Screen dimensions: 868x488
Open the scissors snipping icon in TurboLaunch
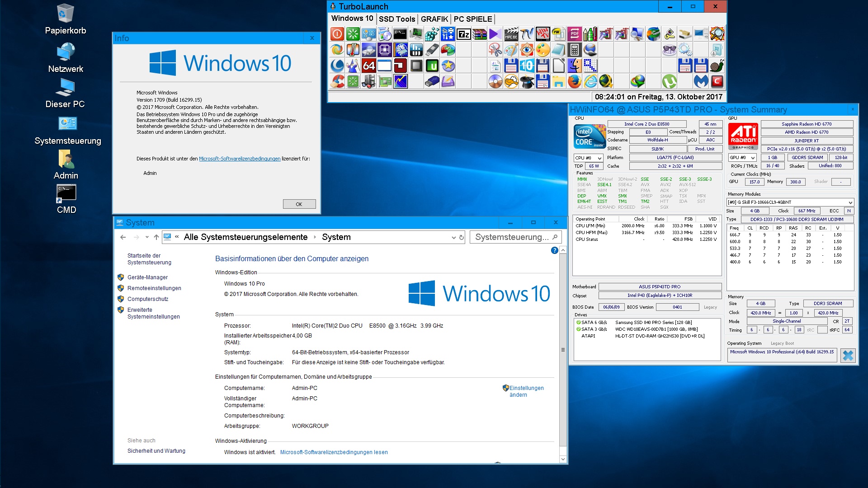[495, 50]
